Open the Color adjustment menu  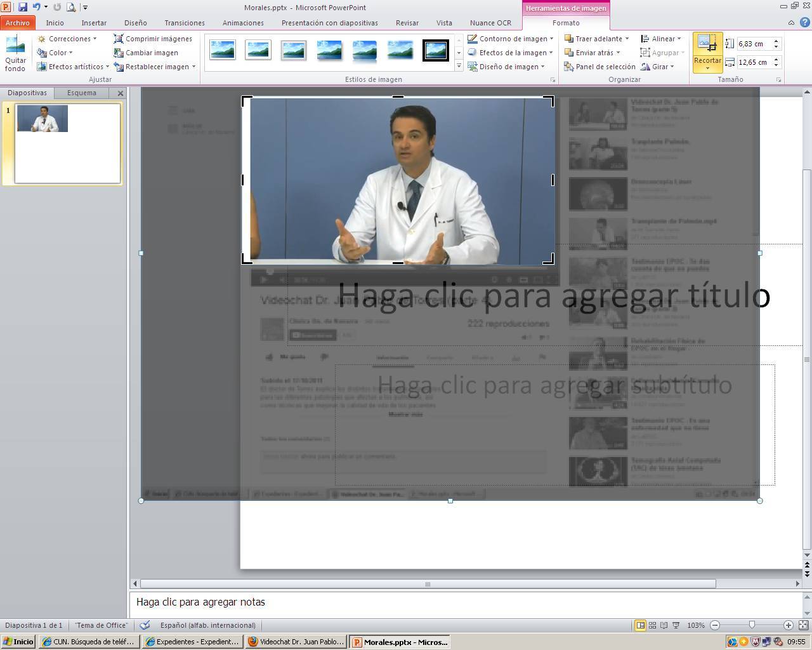click(55, 53)
